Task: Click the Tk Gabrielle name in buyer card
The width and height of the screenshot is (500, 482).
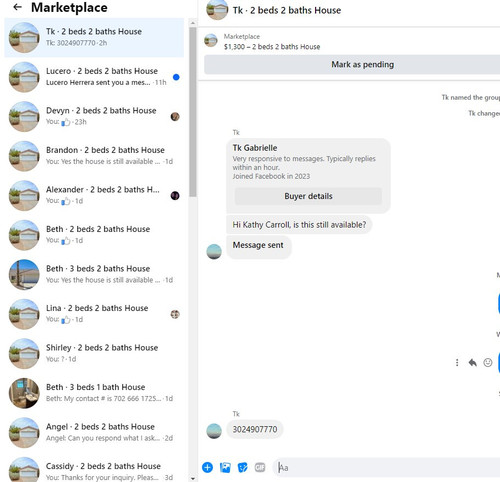Action: point(255,148)
